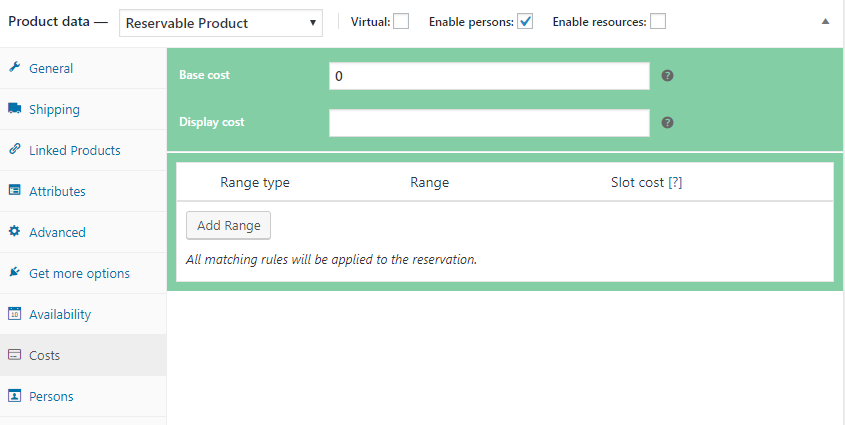This screenshot has width=845, height=425.
Task: Click the Attributes list icon
Action: pyautogui.click(x=15, y=191)
